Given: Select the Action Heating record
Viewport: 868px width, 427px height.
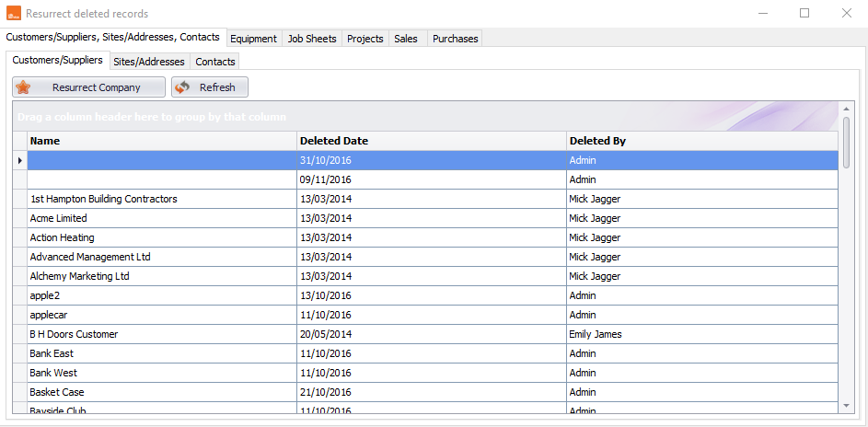Looking at the screenshot, I should coord(425,237).
